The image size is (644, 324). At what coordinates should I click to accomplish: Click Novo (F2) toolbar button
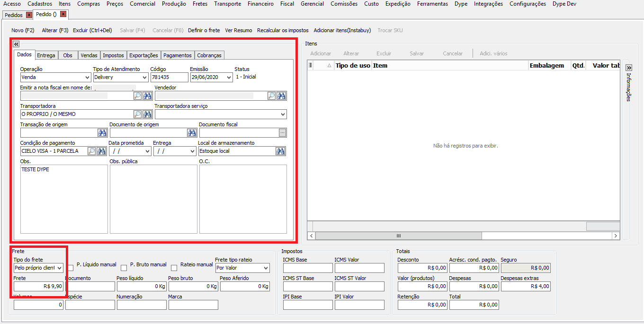click(23, 30)
